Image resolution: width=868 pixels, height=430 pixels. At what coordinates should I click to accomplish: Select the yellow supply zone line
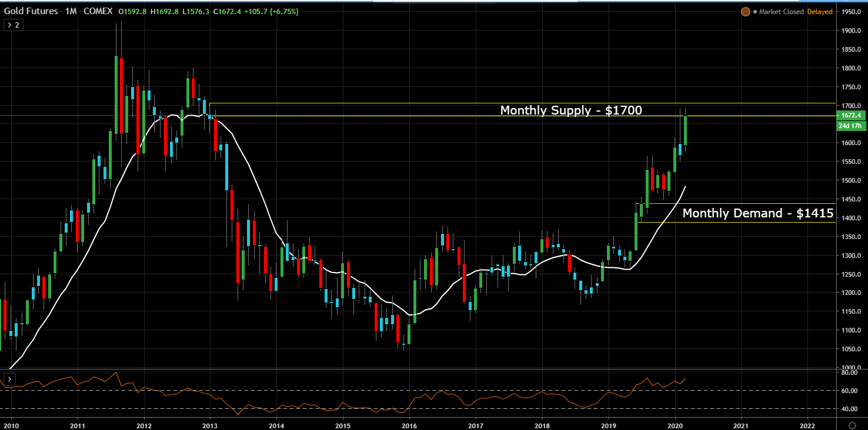click(522, 103)
